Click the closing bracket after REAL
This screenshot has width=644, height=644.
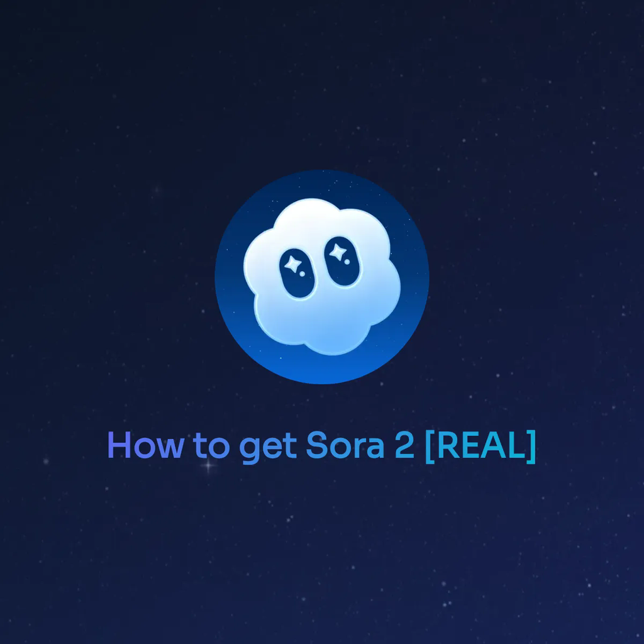pyautogui.click(x=531, y=447)
